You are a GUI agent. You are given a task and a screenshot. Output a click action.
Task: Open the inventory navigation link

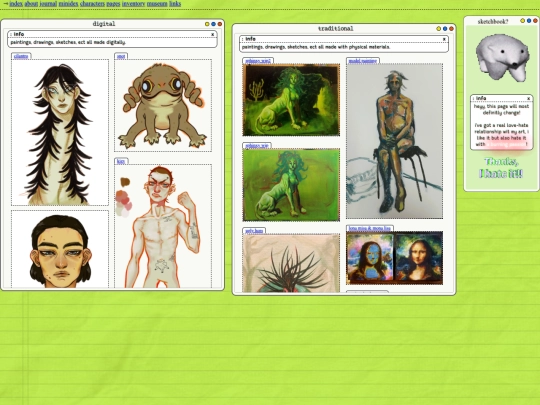tap(134, 4)
